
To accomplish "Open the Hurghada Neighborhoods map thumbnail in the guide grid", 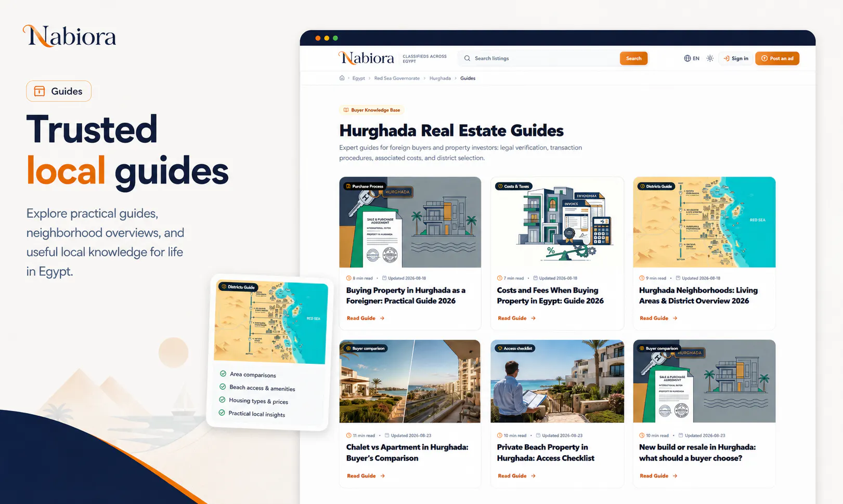I will 704,222.
